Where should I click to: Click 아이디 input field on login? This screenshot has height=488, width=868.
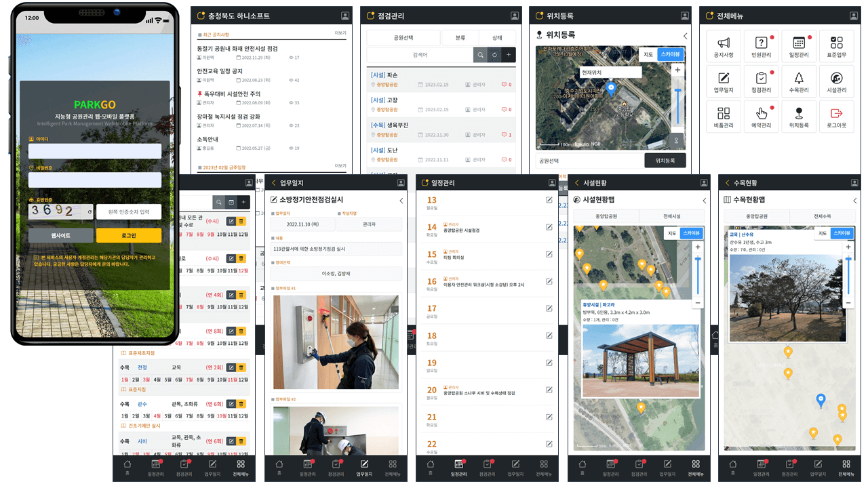point(95,151)
